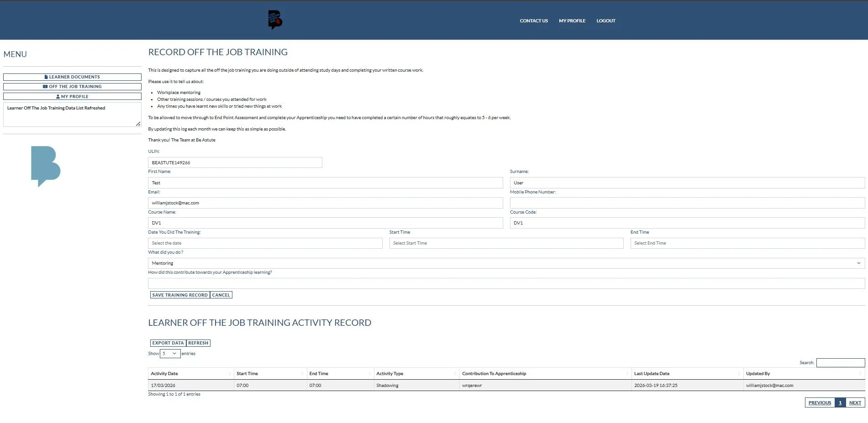Click the Course Code field

(687, 223)
